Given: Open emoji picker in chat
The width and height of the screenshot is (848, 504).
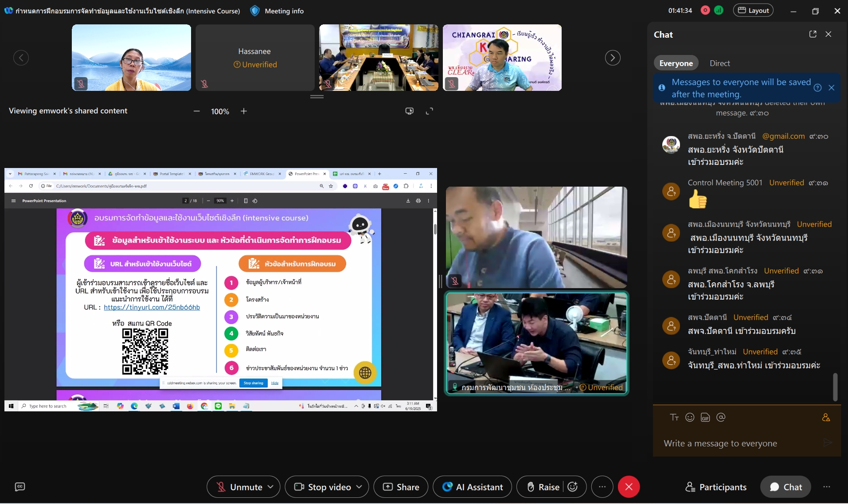Looking at the screenshot, I should [690, 417].
